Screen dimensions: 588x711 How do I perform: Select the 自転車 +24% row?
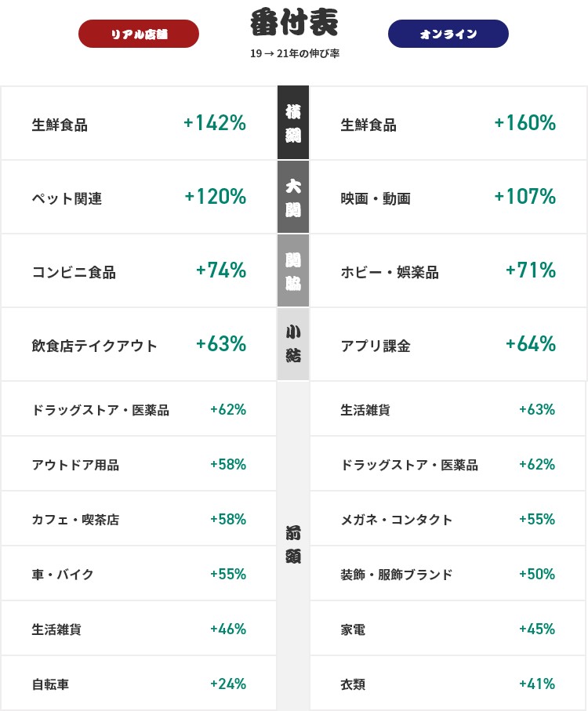(x=139, y=684)
